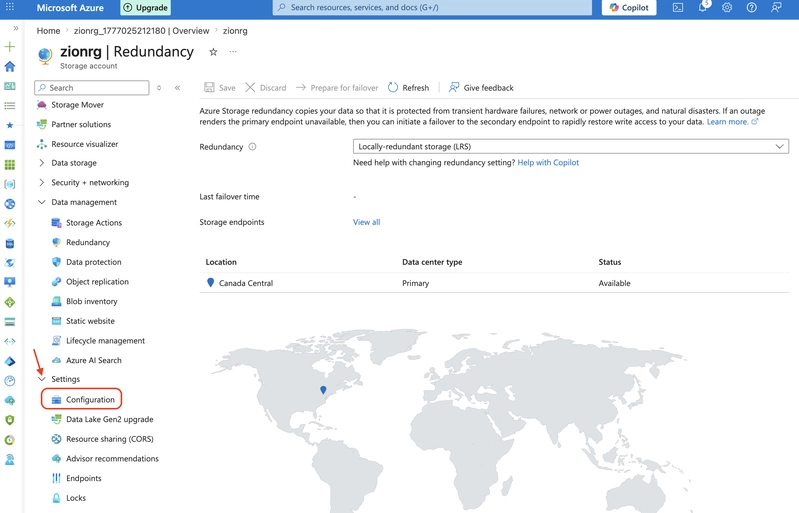Select Data protection menu item
This screenshot has width=799, height=513.
pos(94,262)
